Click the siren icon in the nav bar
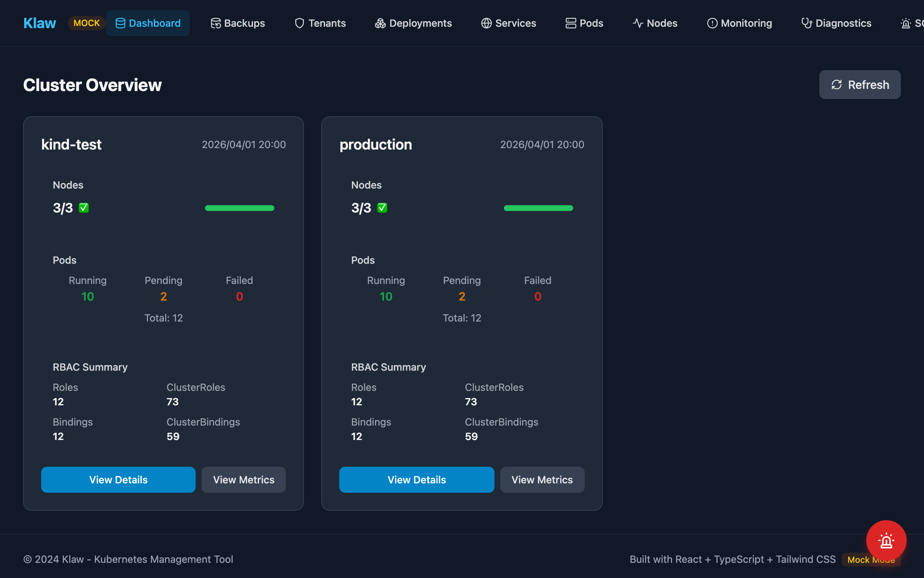Image resolution: width=924 pixels, height=578 pixels. pyautogui.click(x=906, y=23)
